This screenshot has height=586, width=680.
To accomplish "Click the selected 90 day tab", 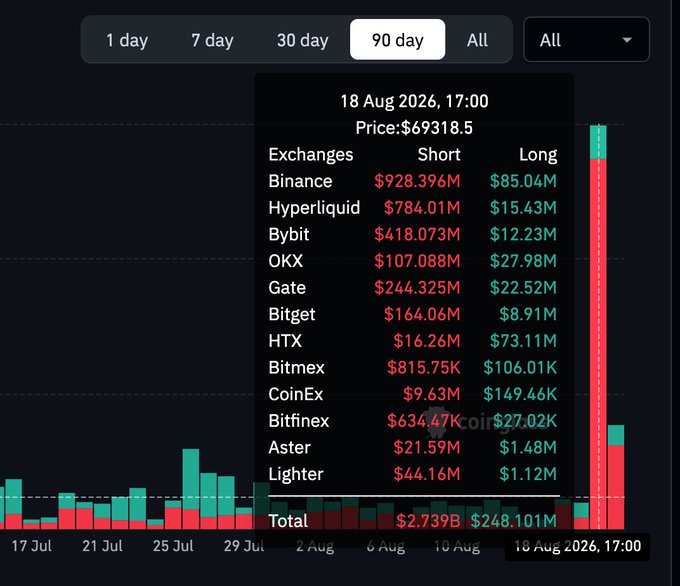I will click(397, 39).
